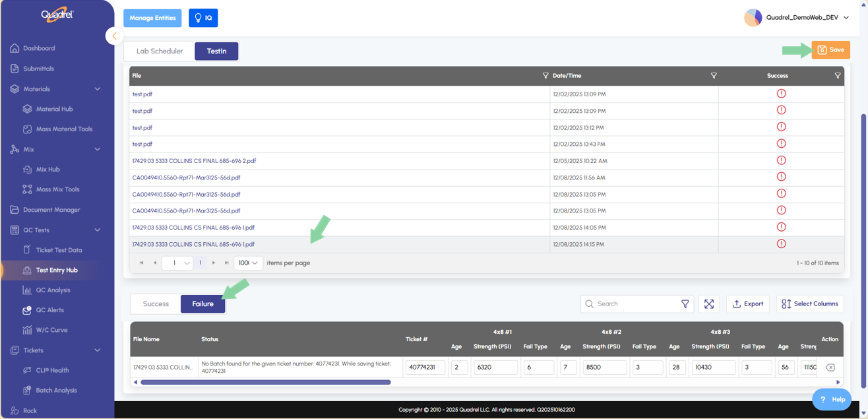Screen dimensions: 868x419
Task: Open Ticket Test Data
Action: [x=59, y=250]
